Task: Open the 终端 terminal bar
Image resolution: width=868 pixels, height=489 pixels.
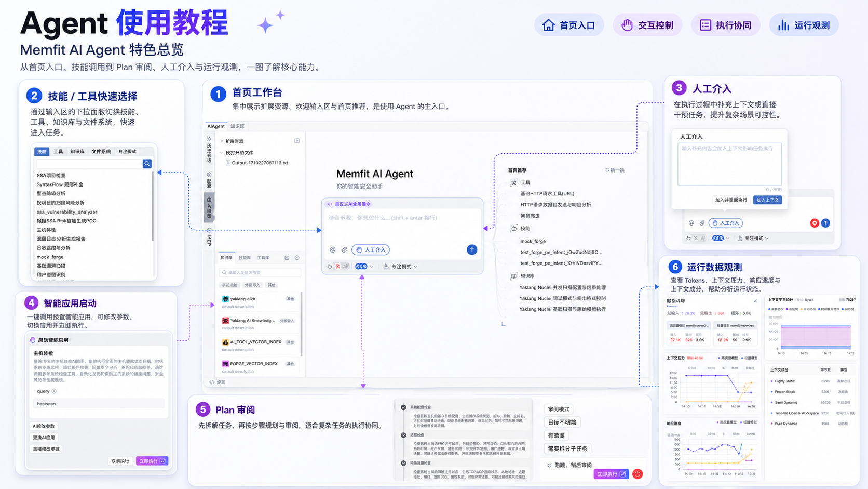Action: tap(218, 382)
